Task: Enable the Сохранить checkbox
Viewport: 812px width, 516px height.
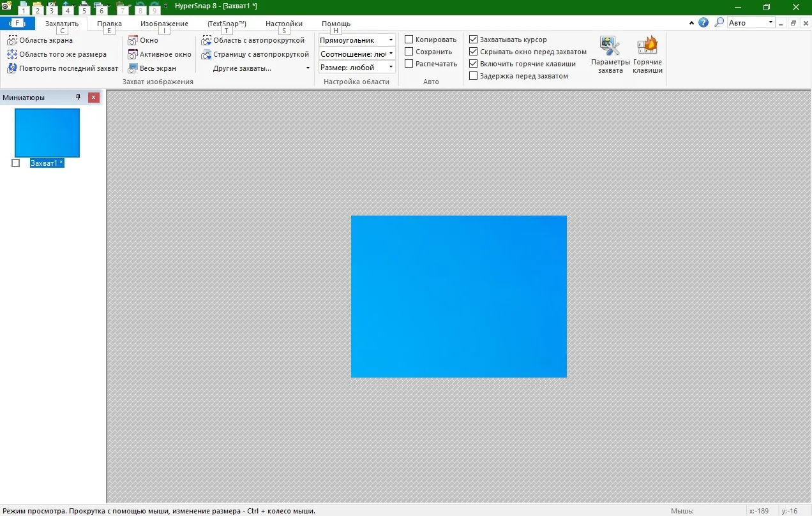Action: click(x=409, y=52)
